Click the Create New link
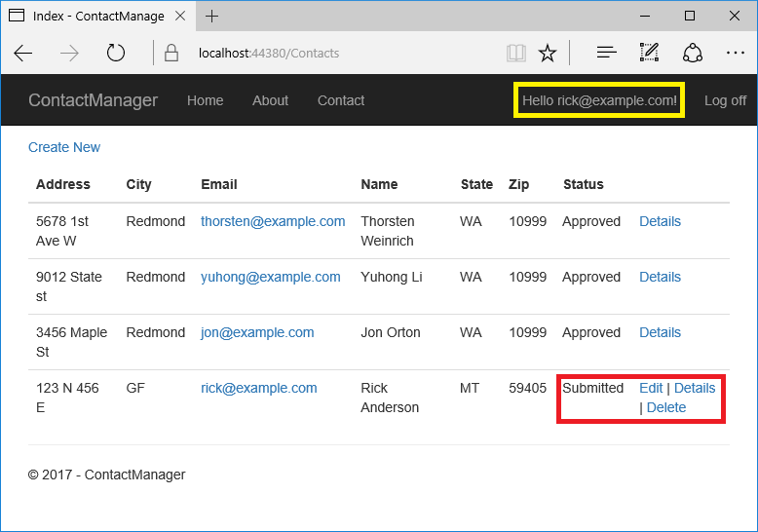The width and height of the screenshot is (758, 532). click(64, 147)
